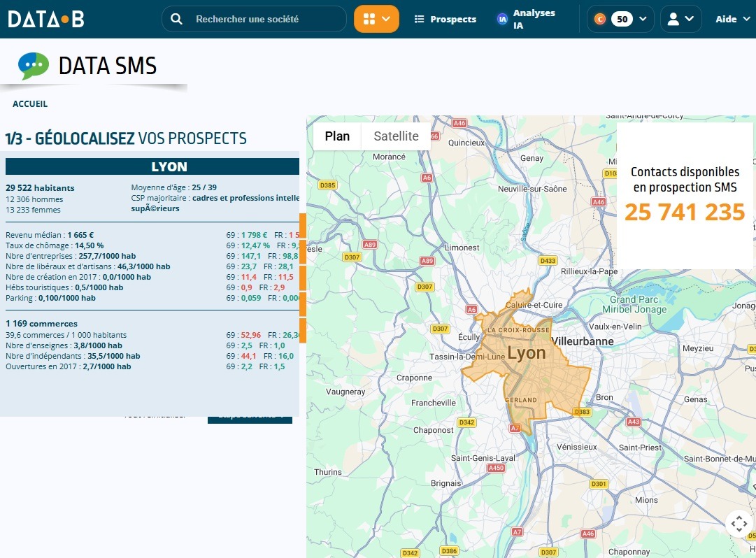This screenshot has height=558, width=756.
Task: Switch map to Plan view
Action: point(337,136)
